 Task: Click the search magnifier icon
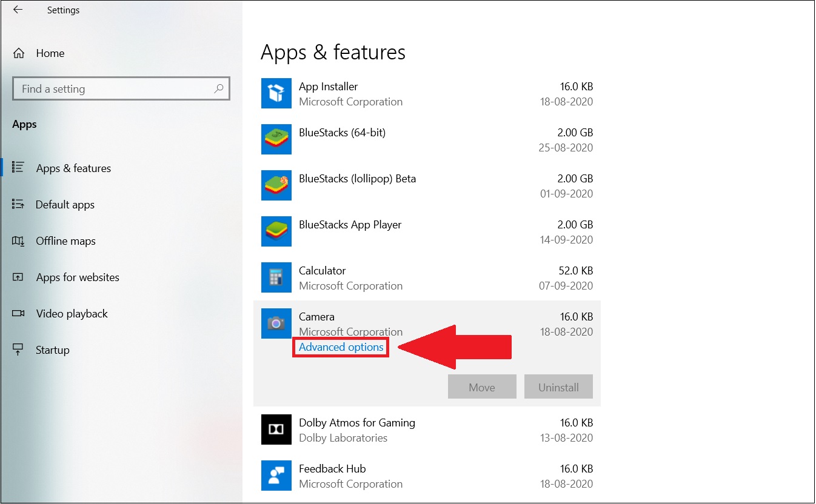click(219, 88)
